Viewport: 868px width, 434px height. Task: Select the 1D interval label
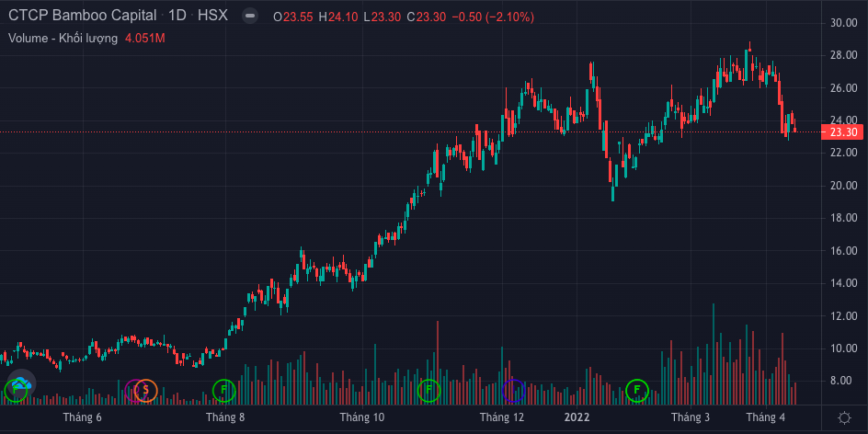coord(177,17)
